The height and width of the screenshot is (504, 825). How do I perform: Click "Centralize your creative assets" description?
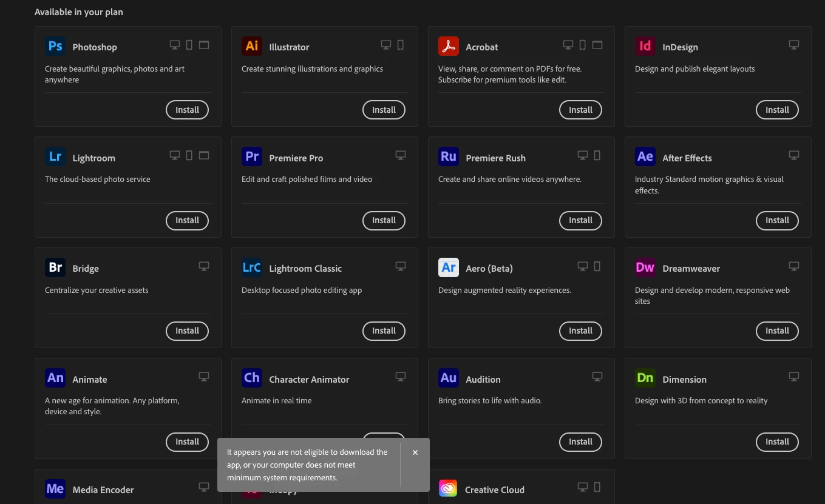tap(97, 290)
